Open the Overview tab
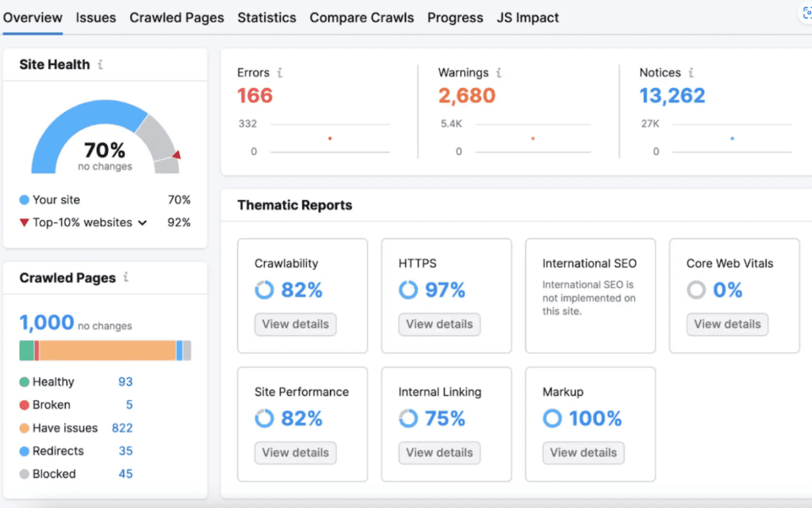Image resolution: width=812 pixels, height=508 pixels. pyautogui.click(x=33, y=17)
